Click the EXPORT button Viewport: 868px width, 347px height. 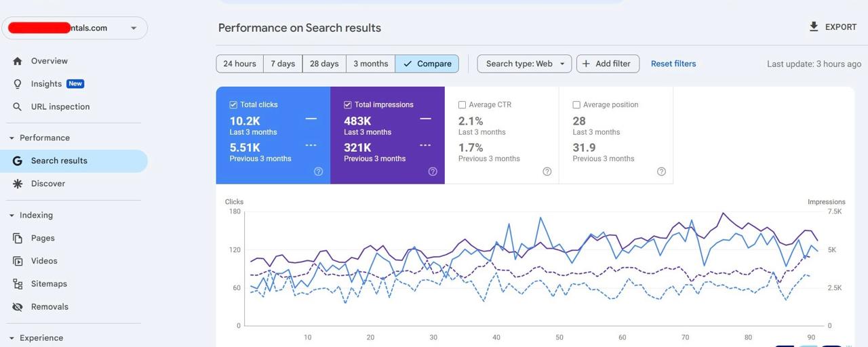pyautogui.click(x=833, y=27)
